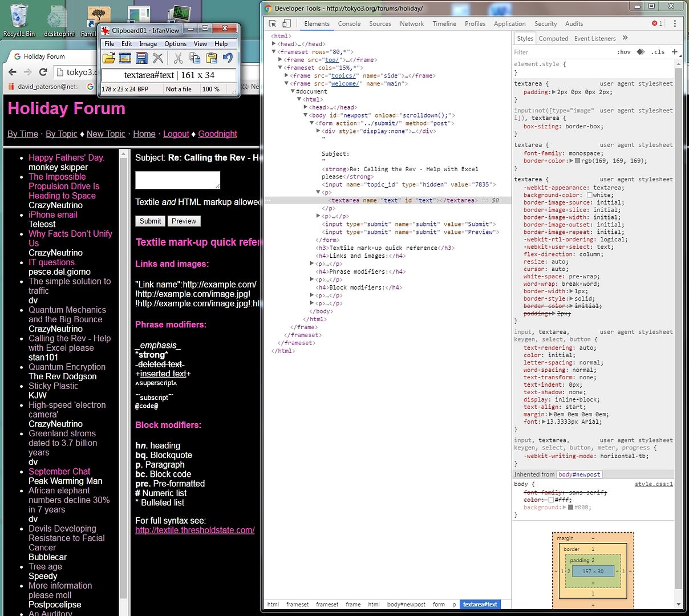Screen dimensions: 689x616
Task: Toggle the :hov element state button
Action: point(624,52)
